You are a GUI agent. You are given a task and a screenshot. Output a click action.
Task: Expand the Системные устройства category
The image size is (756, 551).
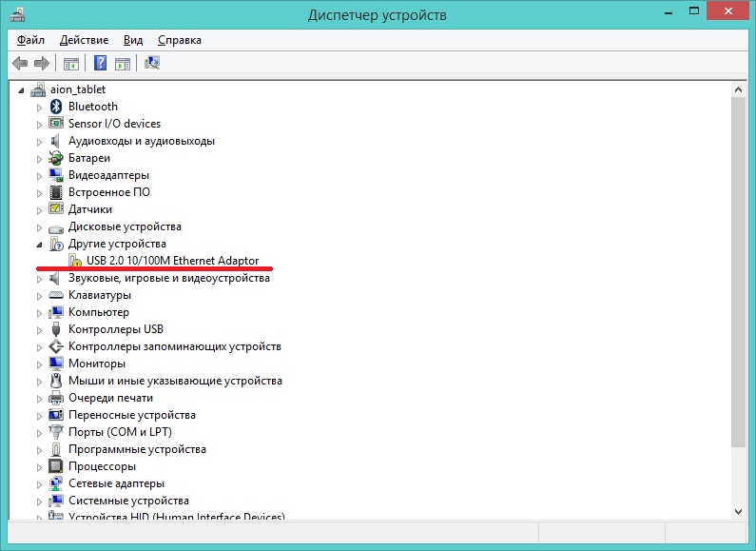click(40, 502)
